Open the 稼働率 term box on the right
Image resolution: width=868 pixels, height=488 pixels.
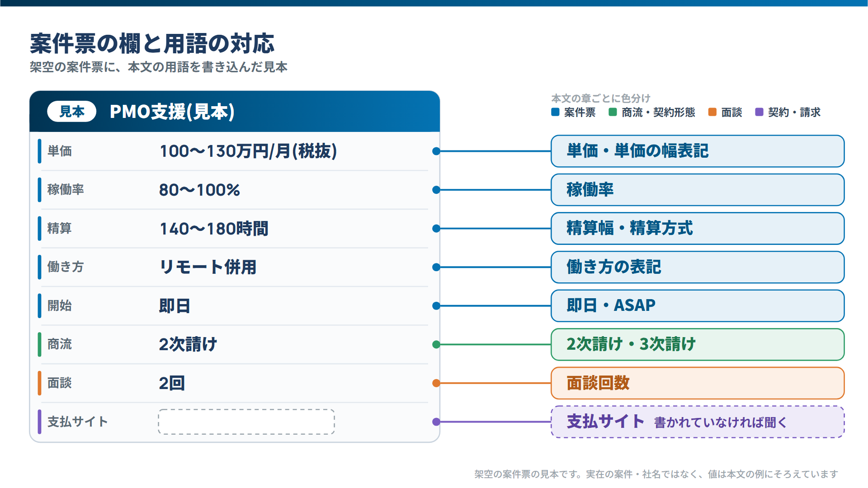tap(698, 190)
